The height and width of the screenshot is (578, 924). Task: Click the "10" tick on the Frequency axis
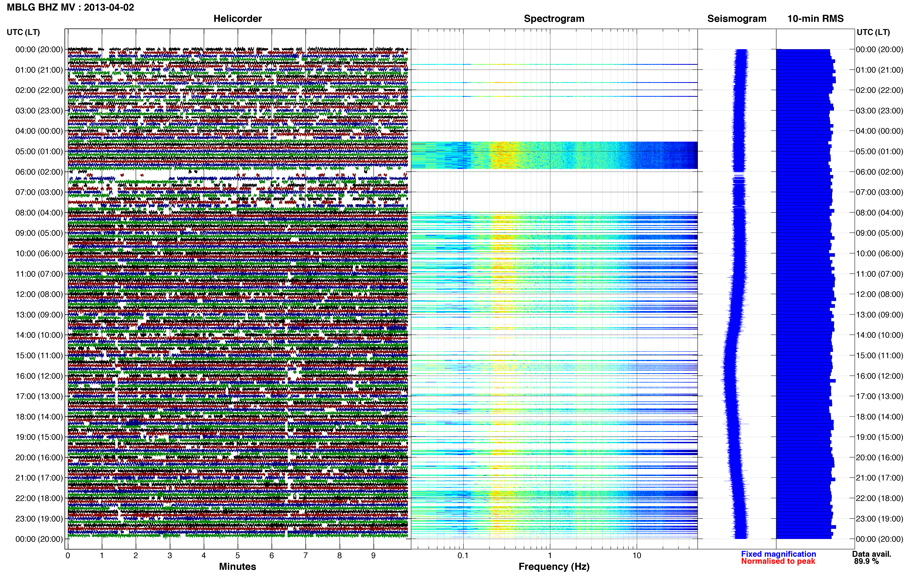tap(636, 555)
